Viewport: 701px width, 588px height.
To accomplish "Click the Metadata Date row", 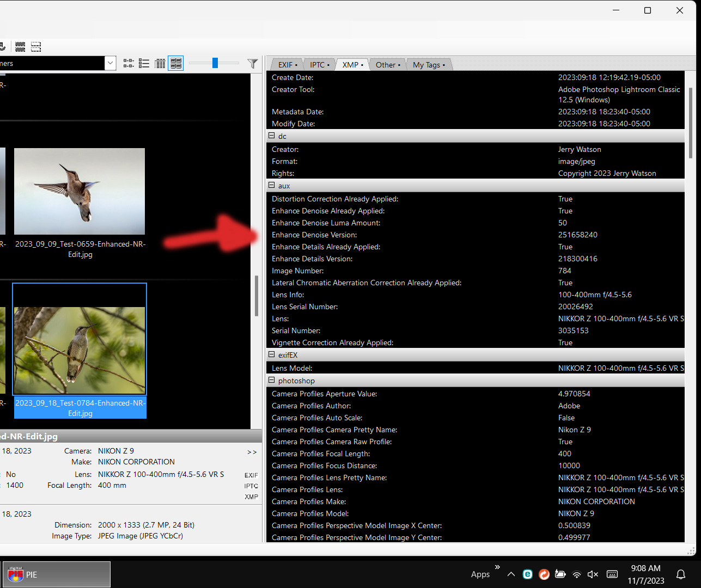I will coord(476,112).
